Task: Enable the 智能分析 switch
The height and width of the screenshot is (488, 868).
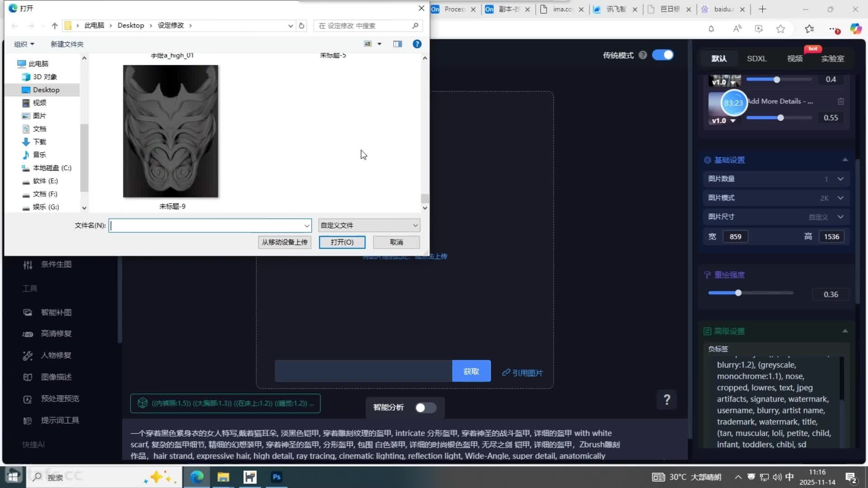Action: [x=425, y=407]
